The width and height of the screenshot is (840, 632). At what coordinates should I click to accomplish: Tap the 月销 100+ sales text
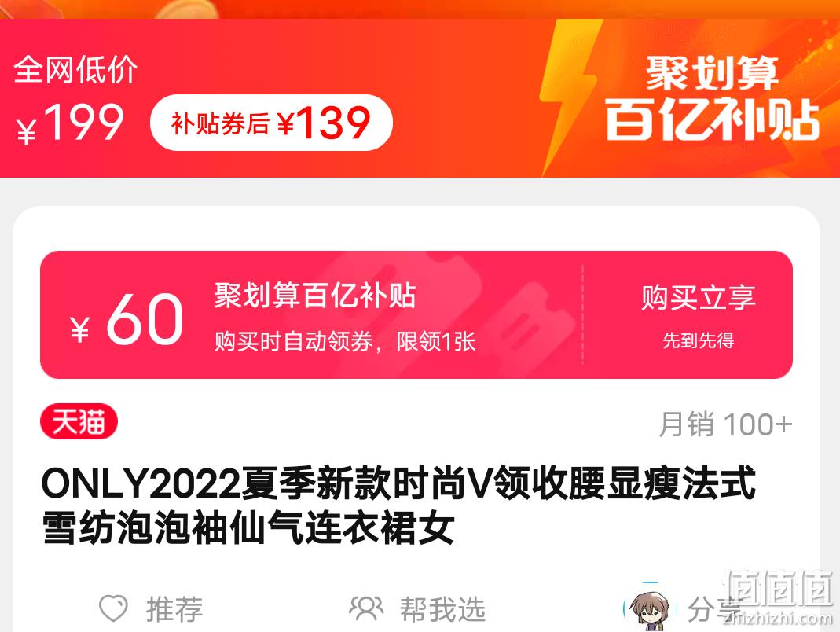tap(725, 424)
